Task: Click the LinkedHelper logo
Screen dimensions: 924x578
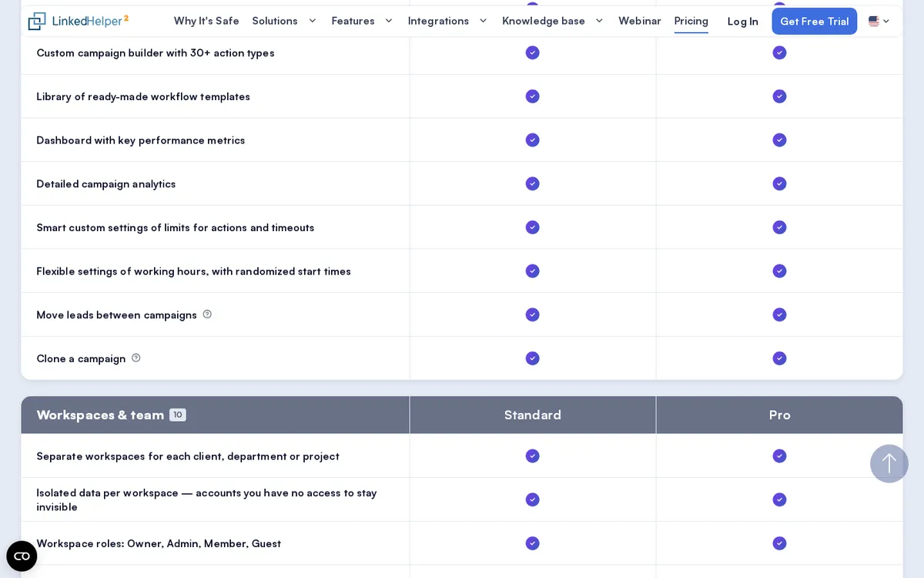Action: coord(78,21)
